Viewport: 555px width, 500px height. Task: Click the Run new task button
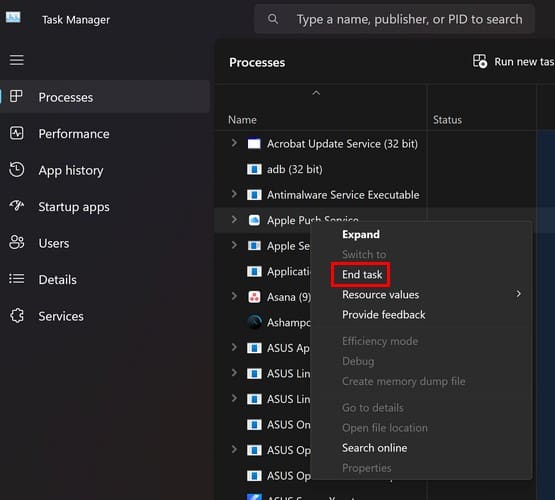tap(514, 62)
